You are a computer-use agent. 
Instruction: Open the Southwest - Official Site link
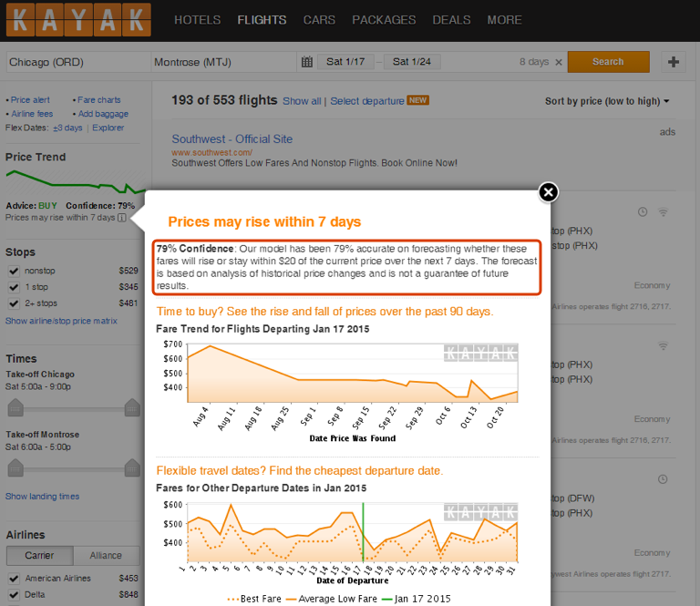232,139
